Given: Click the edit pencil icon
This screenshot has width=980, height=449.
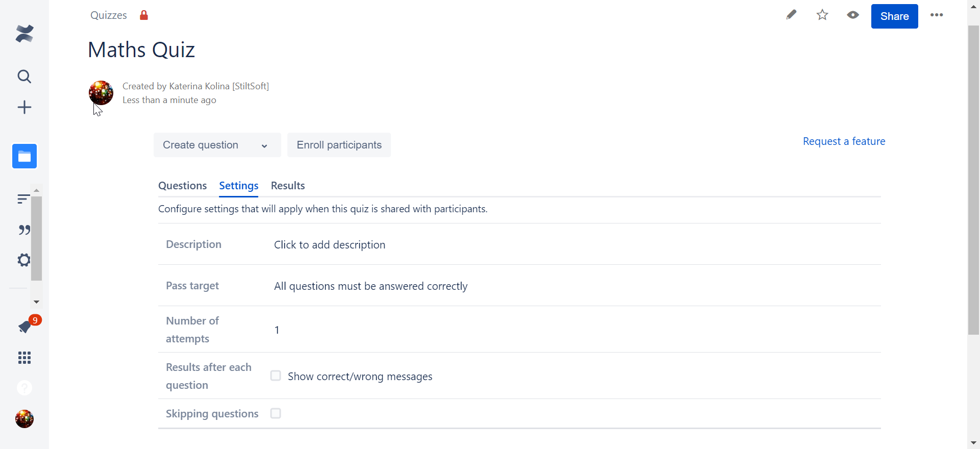Looking at the screenshot, I should [x=791, y=15].
